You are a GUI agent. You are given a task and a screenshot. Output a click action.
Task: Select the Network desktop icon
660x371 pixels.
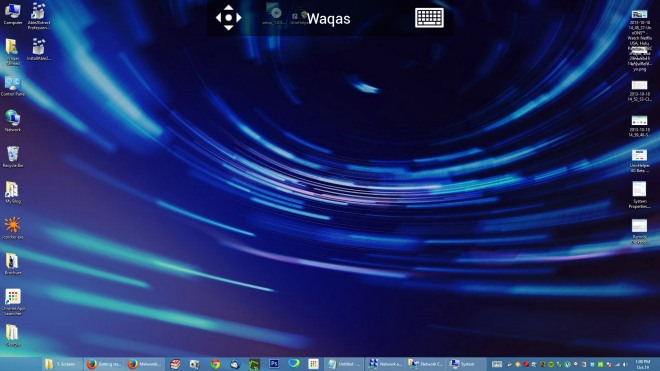13,121
